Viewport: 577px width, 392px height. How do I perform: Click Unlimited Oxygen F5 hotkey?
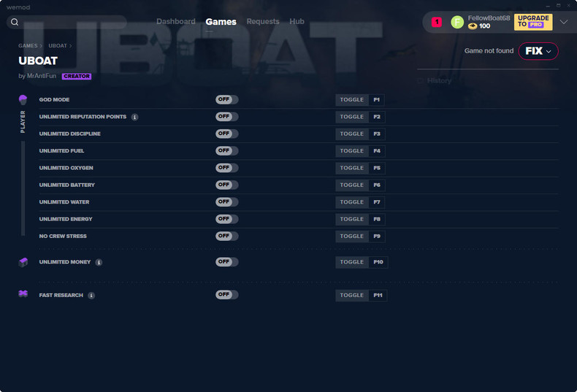[x=377, y=168]
